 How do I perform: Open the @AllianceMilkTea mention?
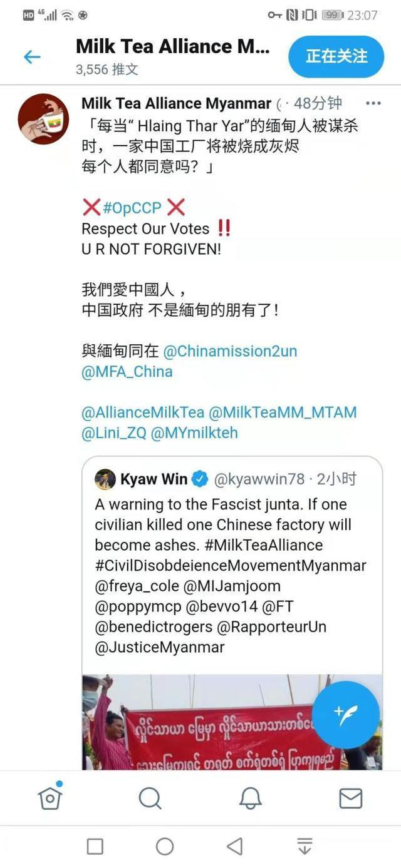click(143, 412)
